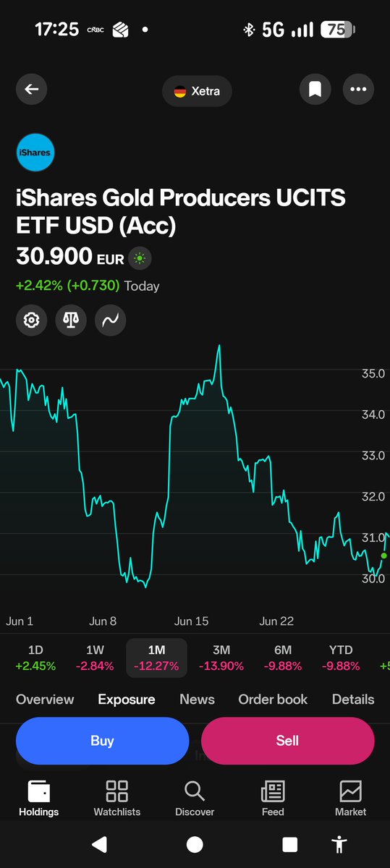This screenshot has height=868, width=390.
Task: Open Market in bottom navigation
Action: (350, 798)
